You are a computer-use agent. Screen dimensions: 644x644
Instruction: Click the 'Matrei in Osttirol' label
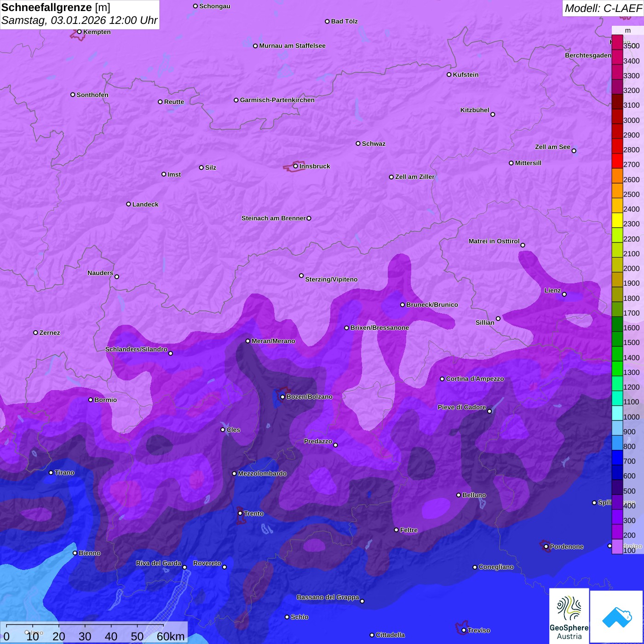pyautogui.click(x=494, y=241)
